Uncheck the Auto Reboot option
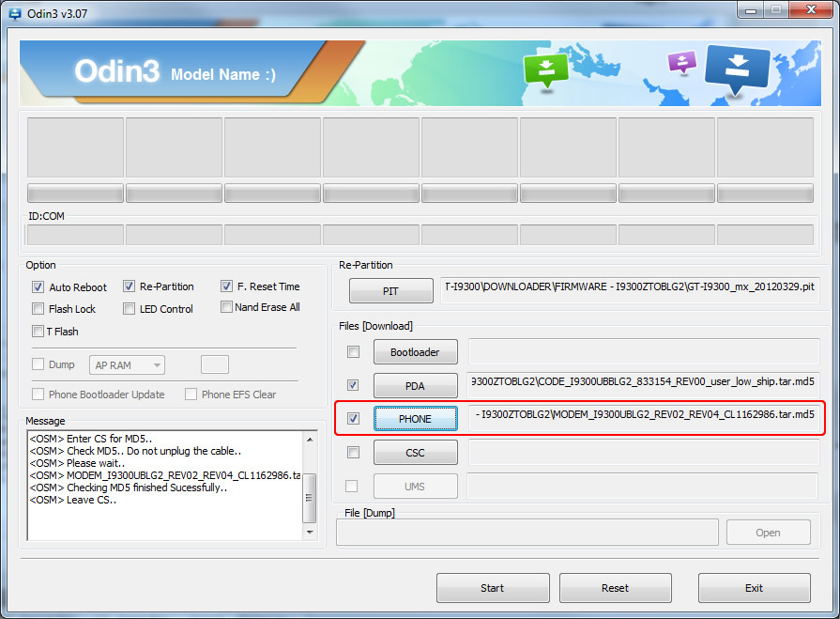840x619 pixels. tap(38, 287)
